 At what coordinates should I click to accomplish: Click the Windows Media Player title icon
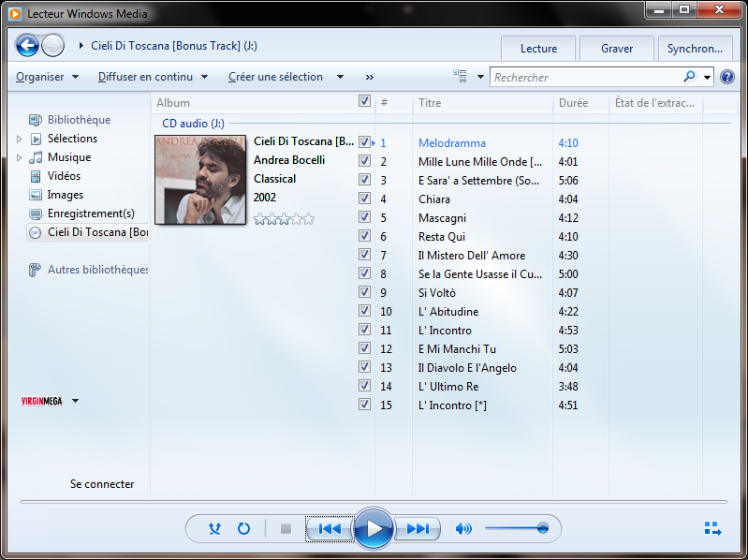pyautogui.click(x=15, y=14)
